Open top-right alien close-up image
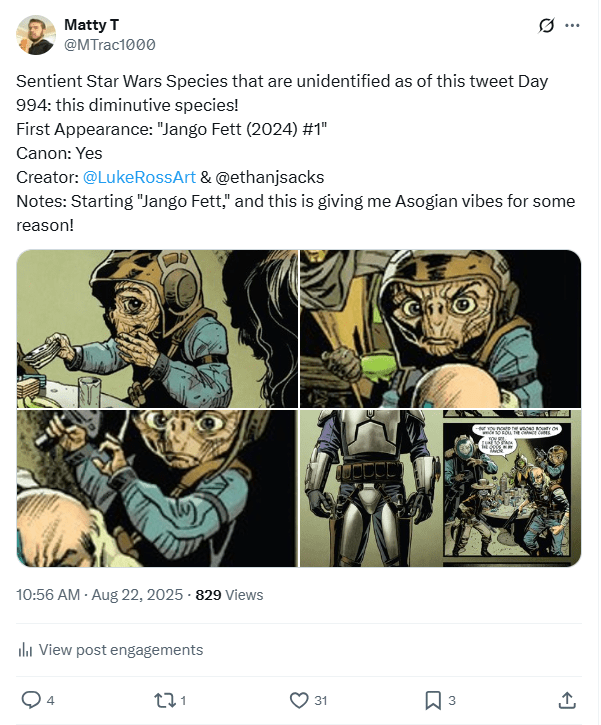Viewport: 601px width, 725px height. (x=440, y=328)
